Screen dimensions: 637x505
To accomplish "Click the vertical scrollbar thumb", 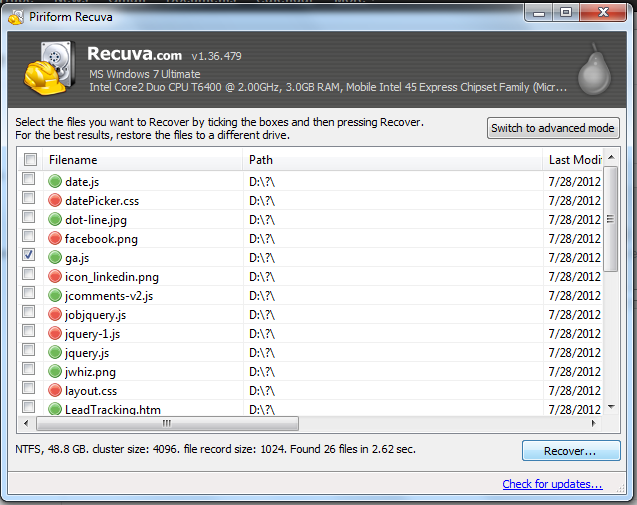I will (x=611, y=219).
